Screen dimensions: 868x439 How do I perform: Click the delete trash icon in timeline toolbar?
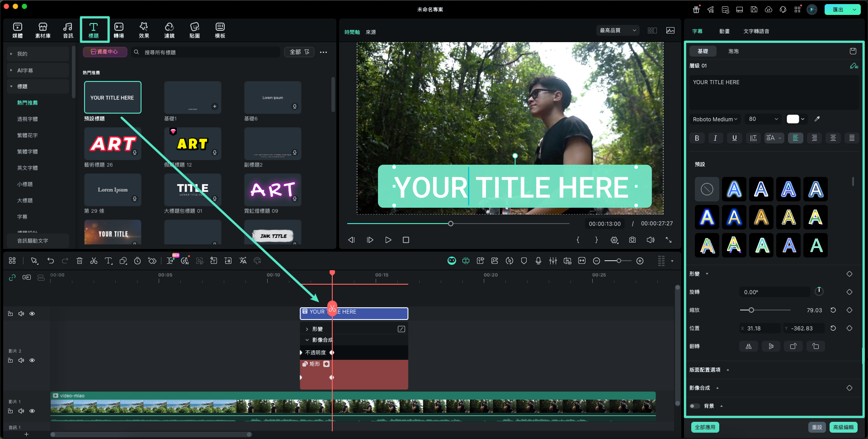(x=80, y=261)
